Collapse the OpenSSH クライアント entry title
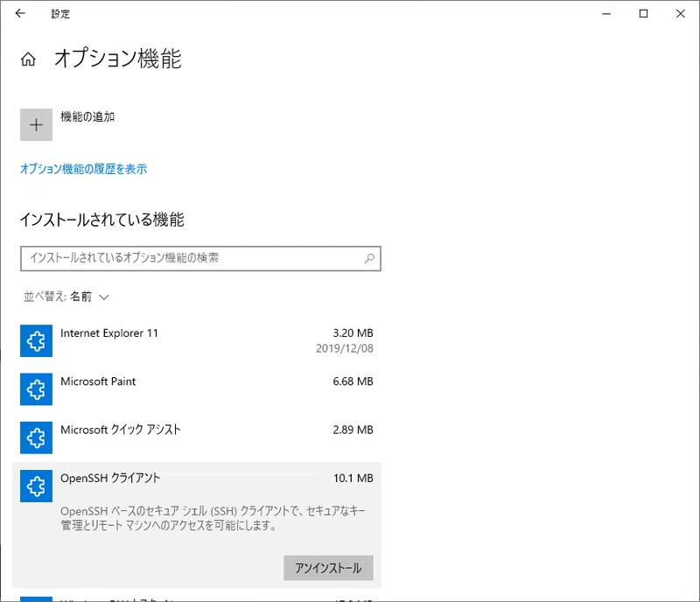Viewport: 700px width, 602px height. (x=110, y=478)
